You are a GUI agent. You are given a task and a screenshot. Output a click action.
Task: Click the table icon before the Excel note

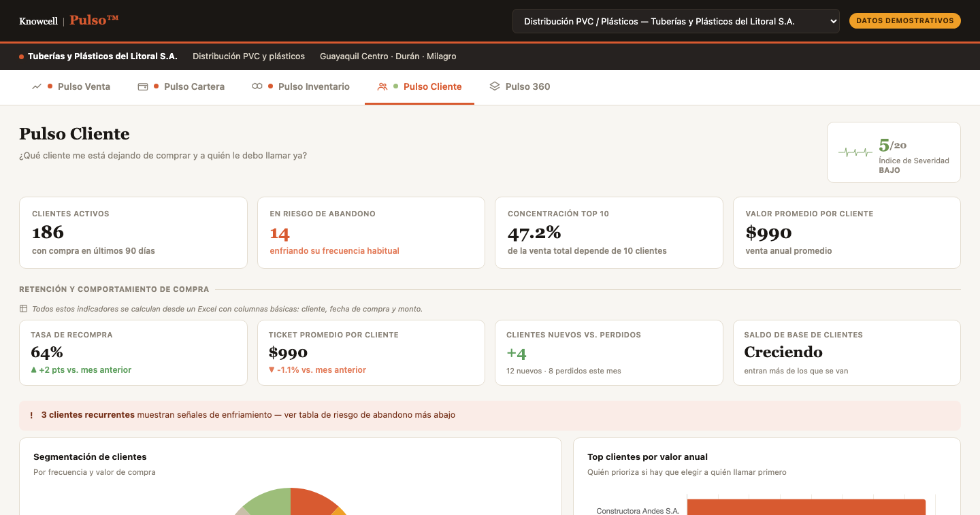(23, 309)
